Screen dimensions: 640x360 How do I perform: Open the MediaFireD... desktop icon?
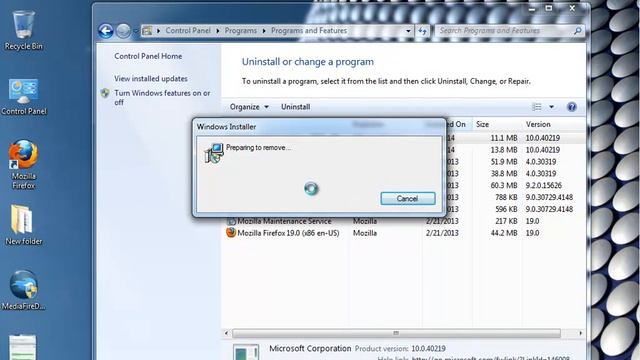[23, 290]
